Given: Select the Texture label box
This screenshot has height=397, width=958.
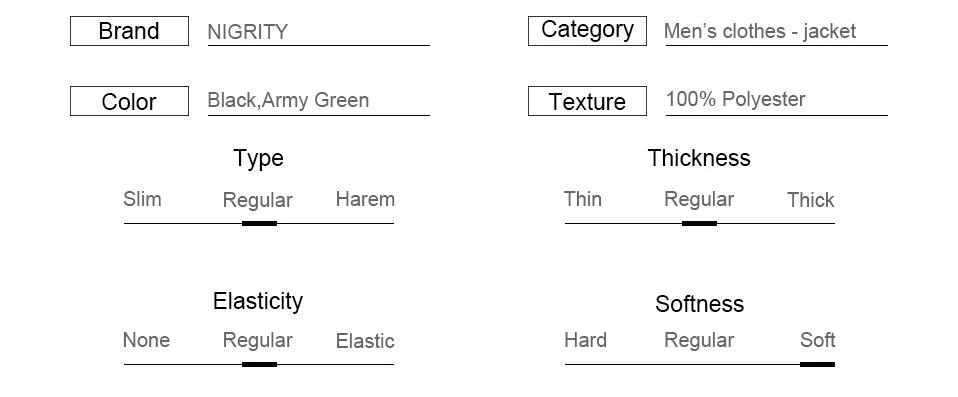Looking at the screenshot, I should tap(587, 101).
